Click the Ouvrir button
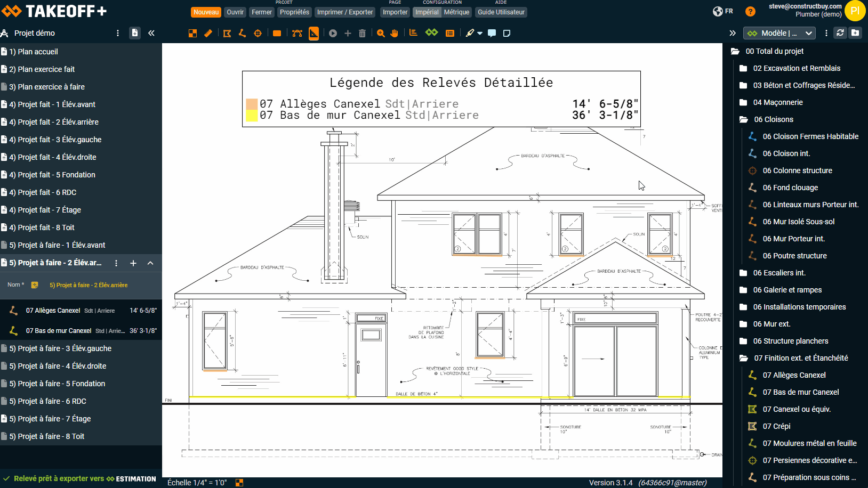Image resolution: width=868 pixels, height=488 pixels. tap(235, 12)
